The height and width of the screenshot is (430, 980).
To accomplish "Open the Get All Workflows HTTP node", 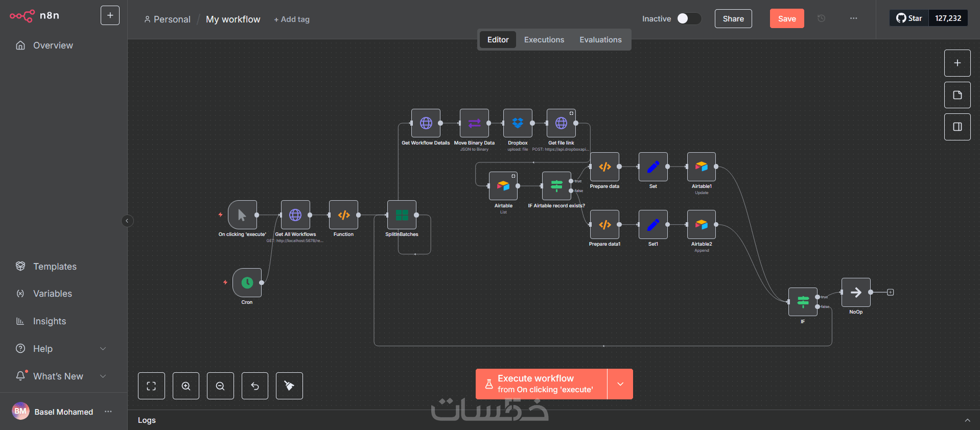I will 295,215.
